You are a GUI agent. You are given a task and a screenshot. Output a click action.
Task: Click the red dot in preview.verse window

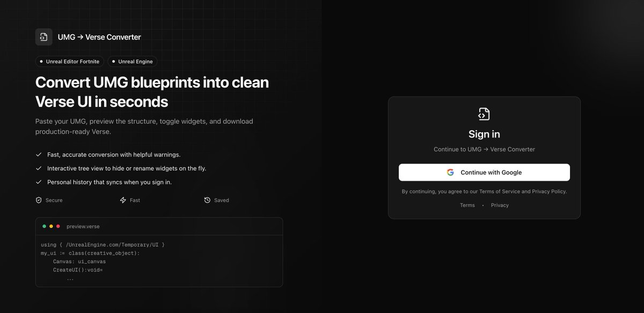coord(58,226)
